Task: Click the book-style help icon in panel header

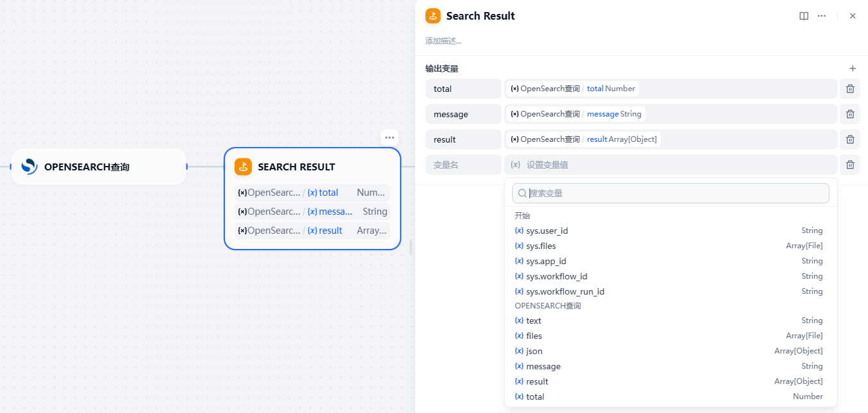Action: coord(804,16)
